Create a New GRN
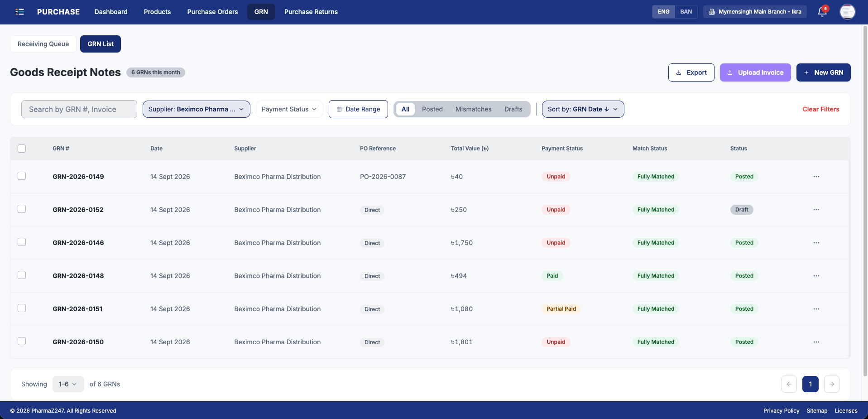This screenshot has height=419, width=868. pos(823,72)
